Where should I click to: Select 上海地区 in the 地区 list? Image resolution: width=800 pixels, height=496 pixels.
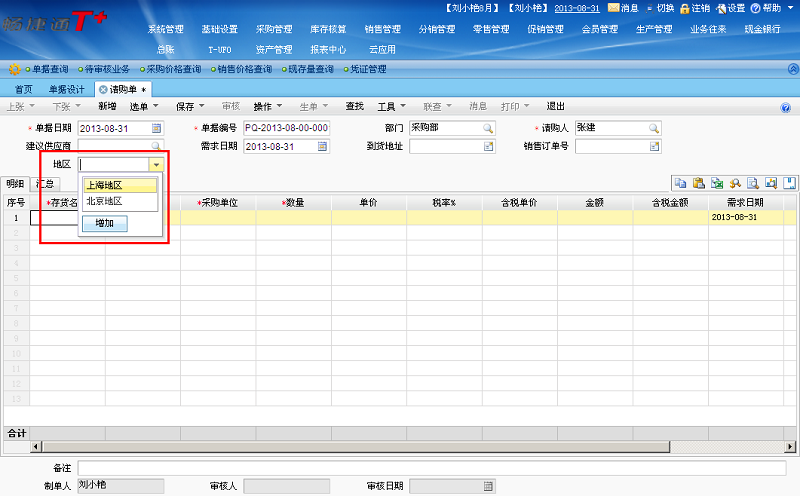[x=120, y=185]
